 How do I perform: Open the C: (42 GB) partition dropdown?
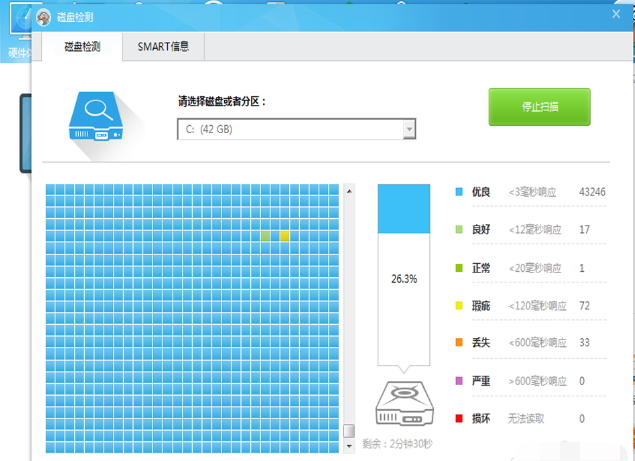[288, 129]
